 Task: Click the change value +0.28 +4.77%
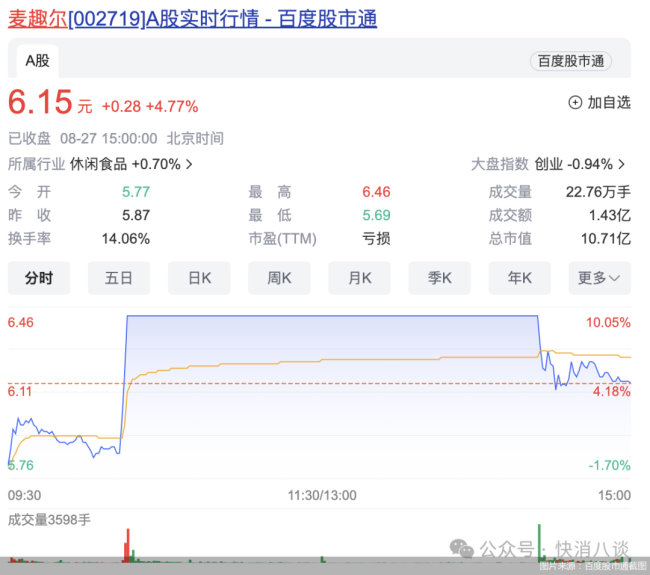point(150,107)
